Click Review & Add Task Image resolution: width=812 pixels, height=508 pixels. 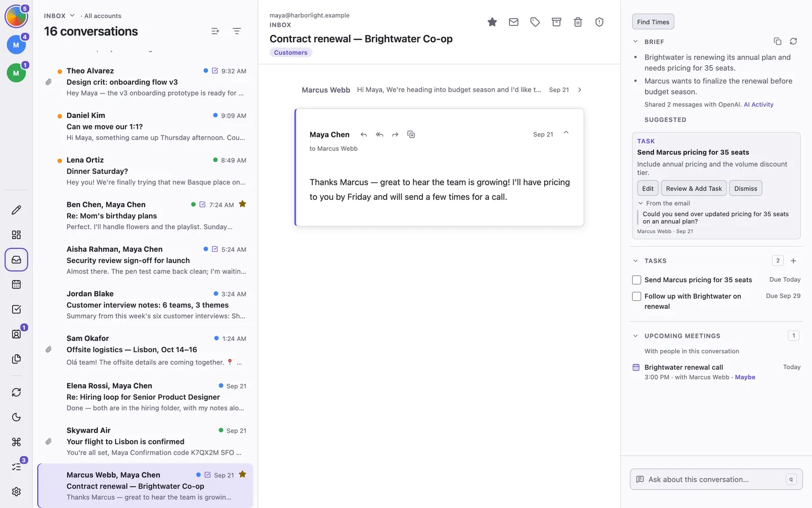click(694, 189)
